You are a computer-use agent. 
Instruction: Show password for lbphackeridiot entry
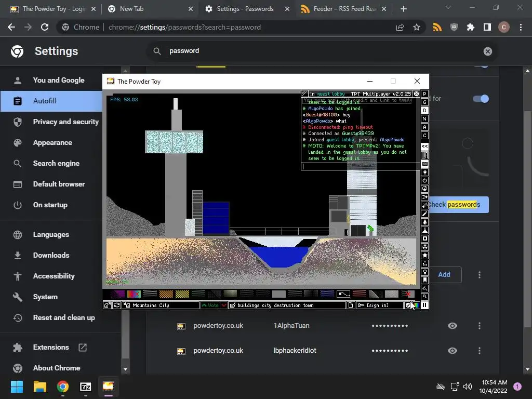point(453,351)
